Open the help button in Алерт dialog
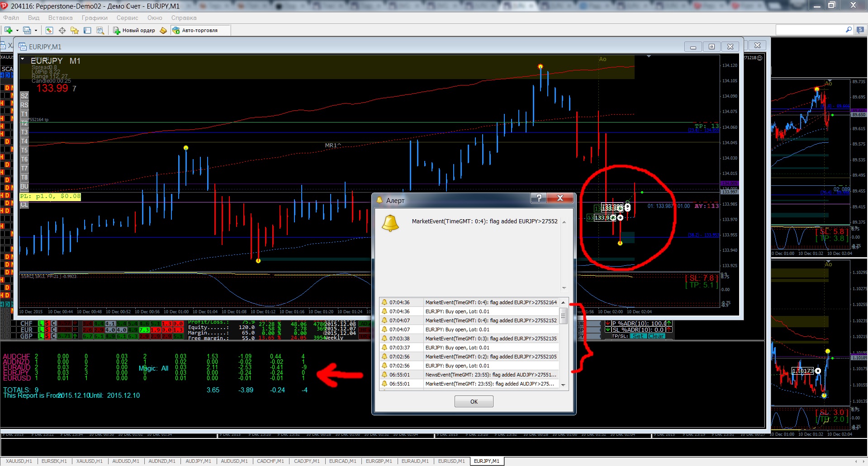Image resolution: width=868 pixels, height=466 pixels. 538,198
